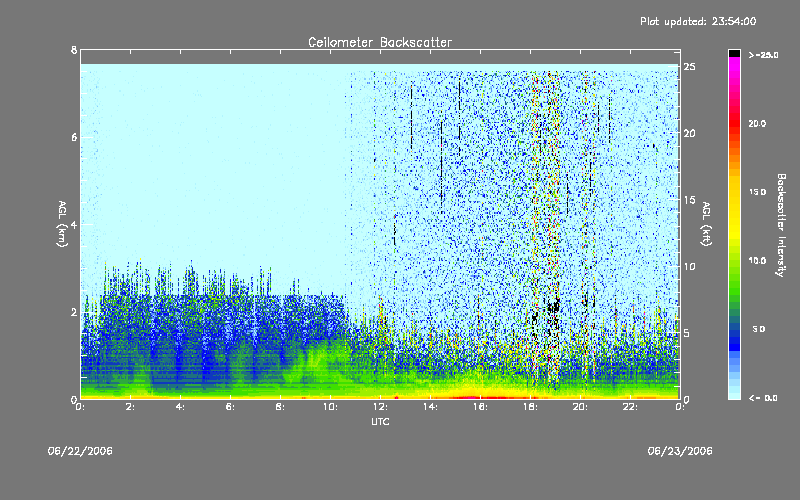The height and width of the screenshot is (500, 800).
Task: Select the "14:" hour tick on UTC axis
Action: (430, 407)
